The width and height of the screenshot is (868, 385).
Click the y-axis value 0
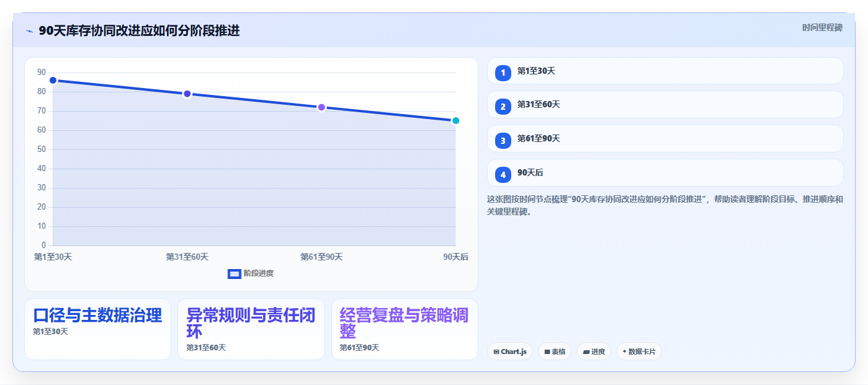pos(43,246)
